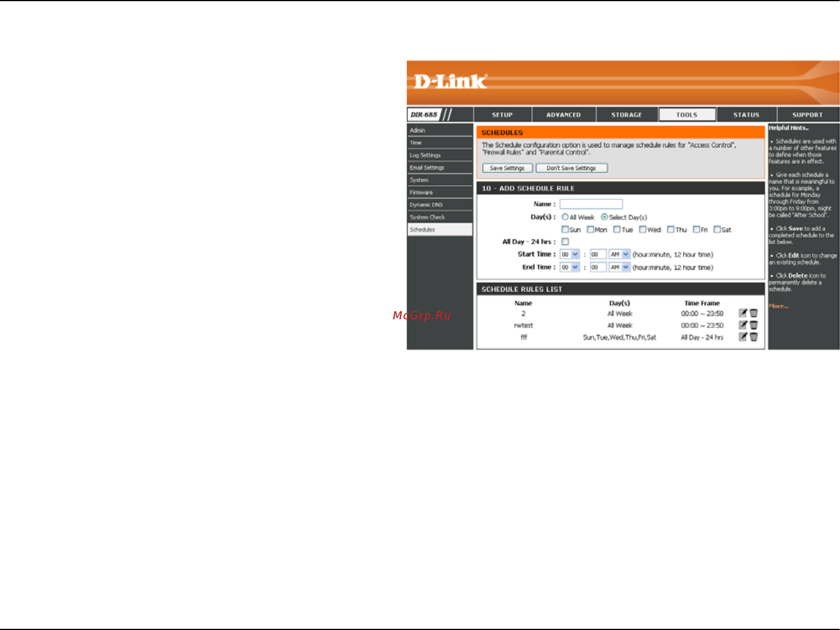This screenshot has height=630, width=840.
Task: Open the More... helpful hints link
Action: [x=778, y=306]
